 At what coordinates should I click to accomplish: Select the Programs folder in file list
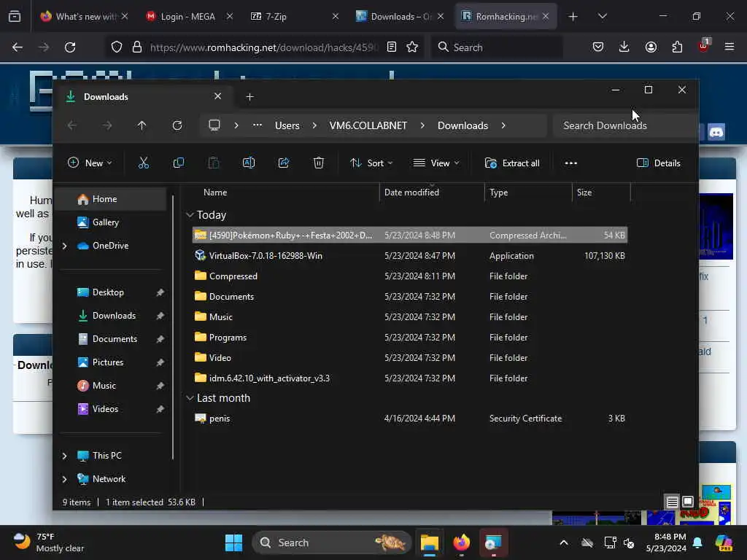(410, 337)
